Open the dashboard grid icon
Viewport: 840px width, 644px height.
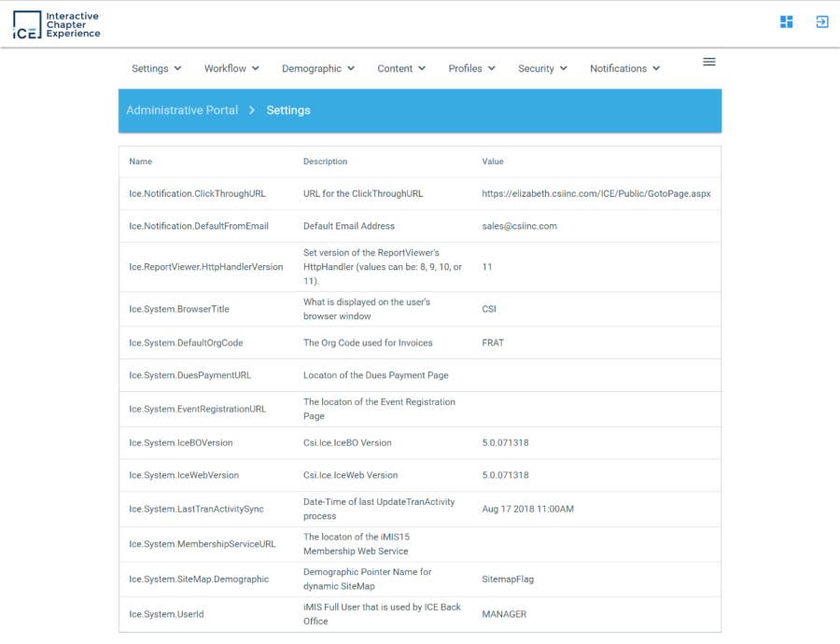(x=786, y=21)
